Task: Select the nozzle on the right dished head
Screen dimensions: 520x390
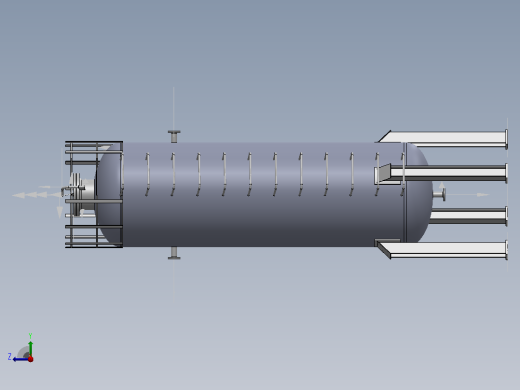Action: [439, 195]
